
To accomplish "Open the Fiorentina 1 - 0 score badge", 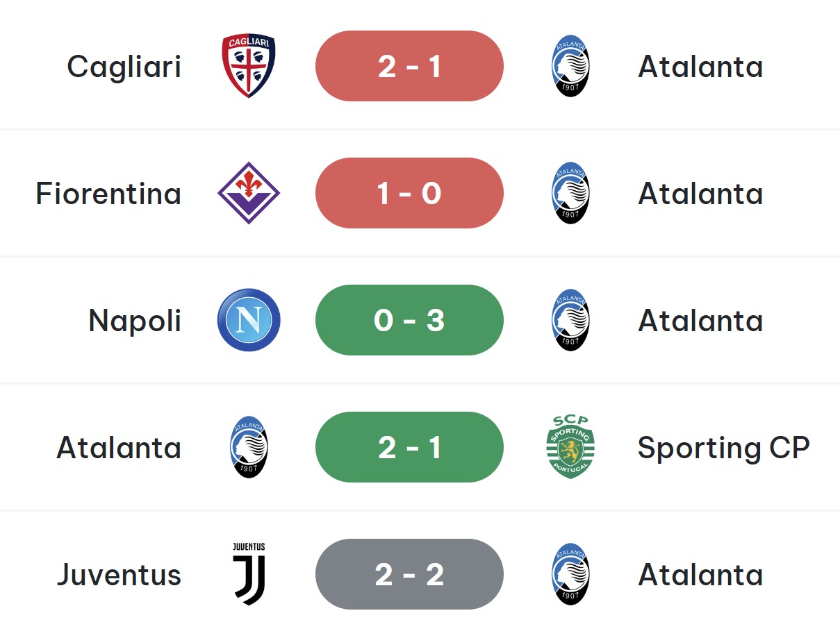I will pos(409,193).
